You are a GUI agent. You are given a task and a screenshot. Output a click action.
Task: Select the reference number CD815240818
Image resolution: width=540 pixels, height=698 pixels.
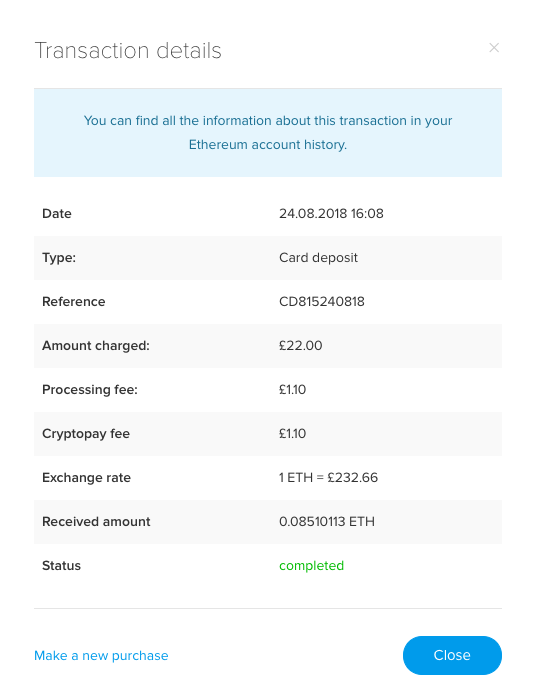click(x=321, y=301)
